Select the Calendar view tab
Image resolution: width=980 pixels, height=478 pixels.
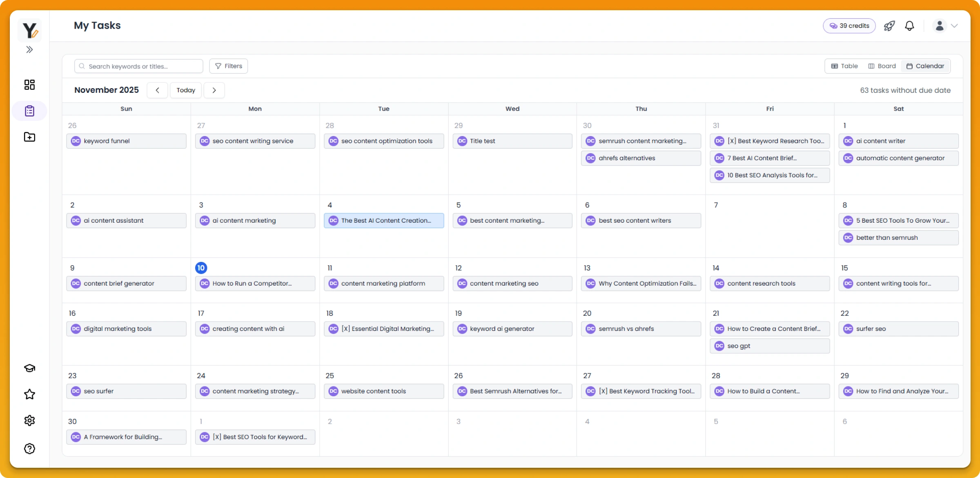tap(925, 66)
